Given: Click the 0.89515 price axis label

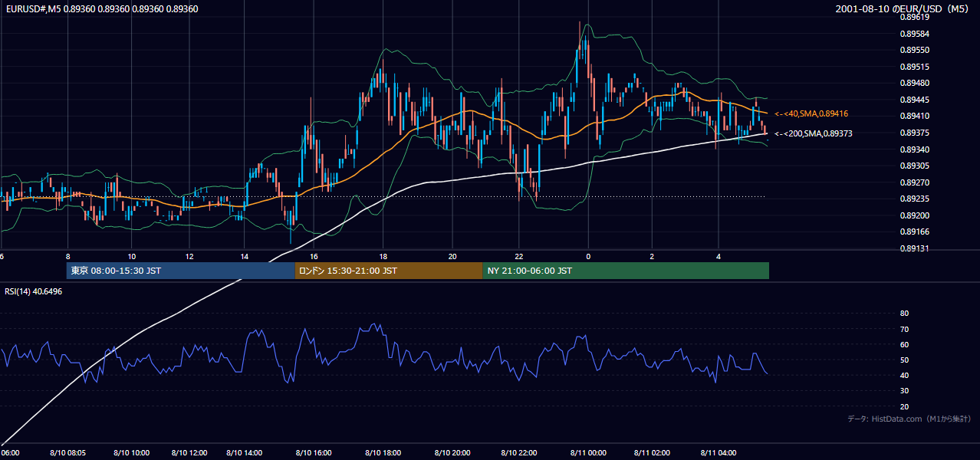Looking at the screenshot, I should 913,67.
